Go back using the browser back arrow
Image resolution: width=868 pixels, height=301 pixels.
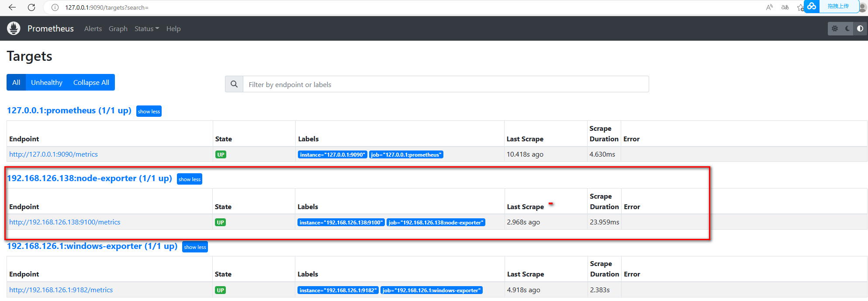(12, 7)
